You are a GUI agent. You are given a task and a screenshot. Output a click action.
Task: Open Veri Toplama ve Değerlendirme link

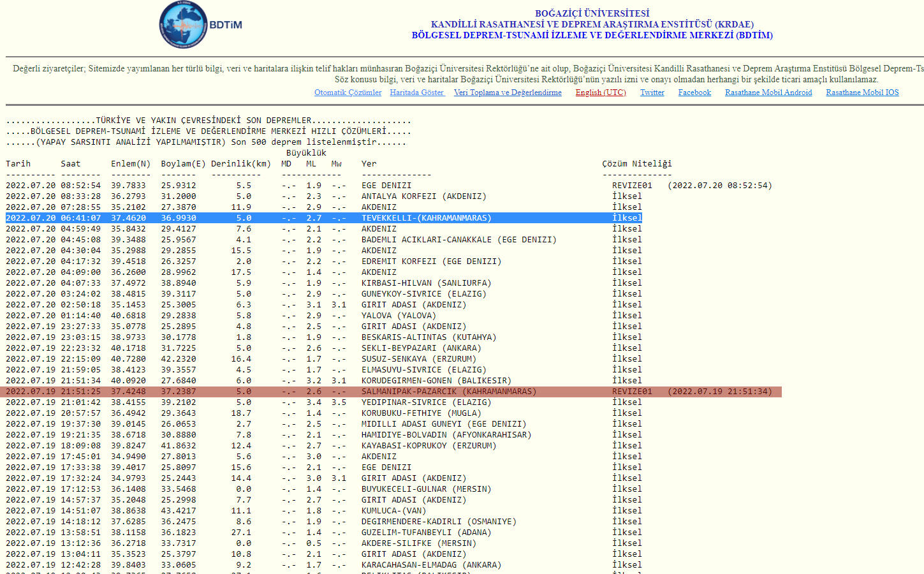508,92
